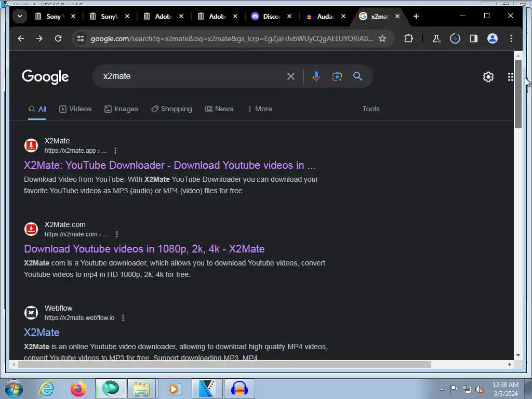This screenshot has width=532, height=399.
Task: Bookmark this page with star icon
Action: (382, 38)
